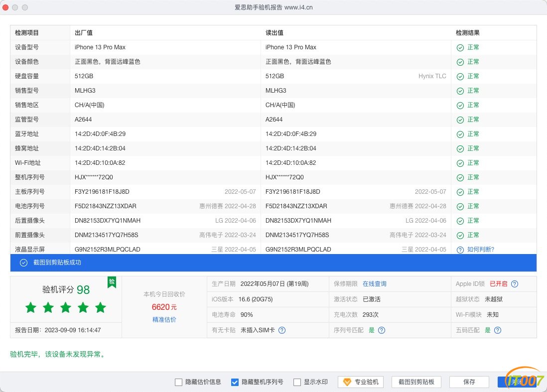
Task: Click the Hynix TLC label
Action: click(x=432, y=76)
